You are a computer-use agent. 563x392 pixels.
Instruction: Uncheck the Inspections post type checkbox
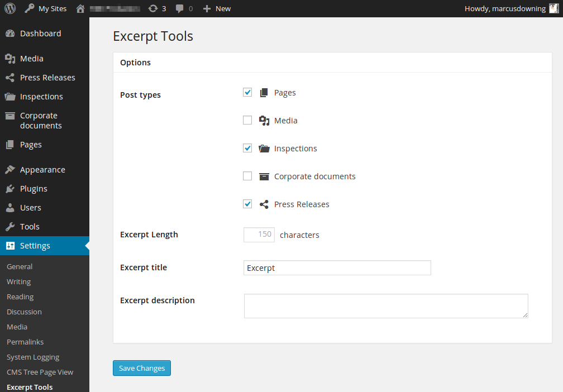[x=247, y=148]
